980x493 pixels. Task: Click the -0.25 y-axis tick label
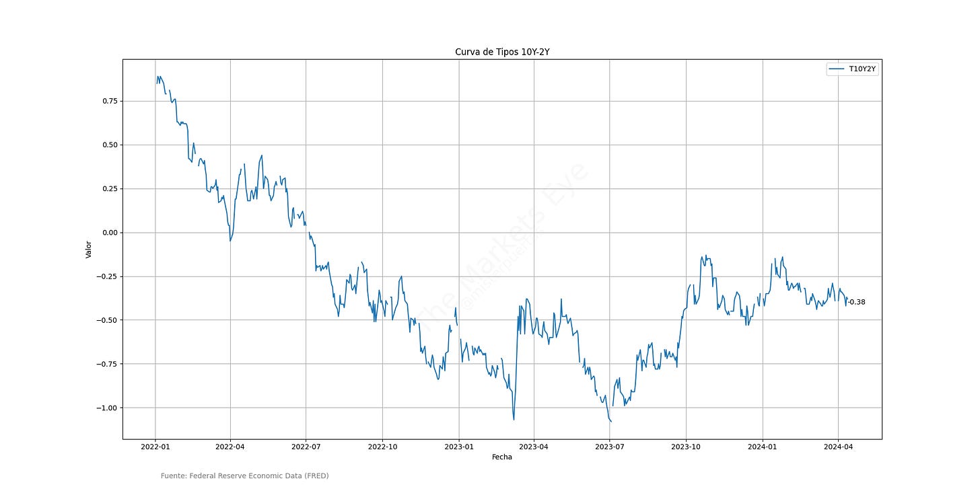[107, 276]
